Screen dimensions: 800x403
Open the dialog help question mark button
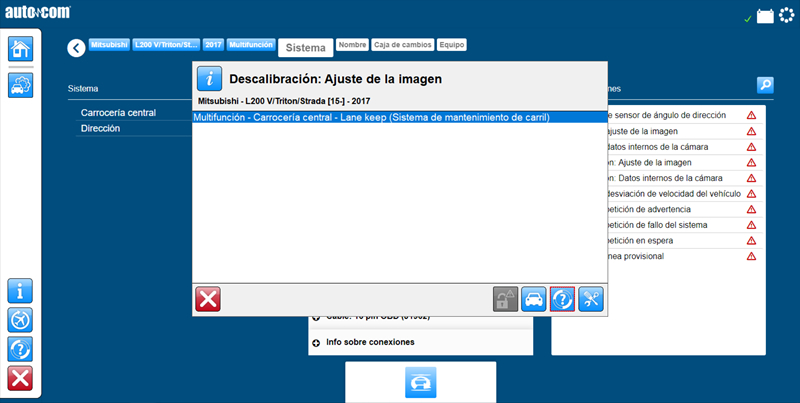pos(562,299)
